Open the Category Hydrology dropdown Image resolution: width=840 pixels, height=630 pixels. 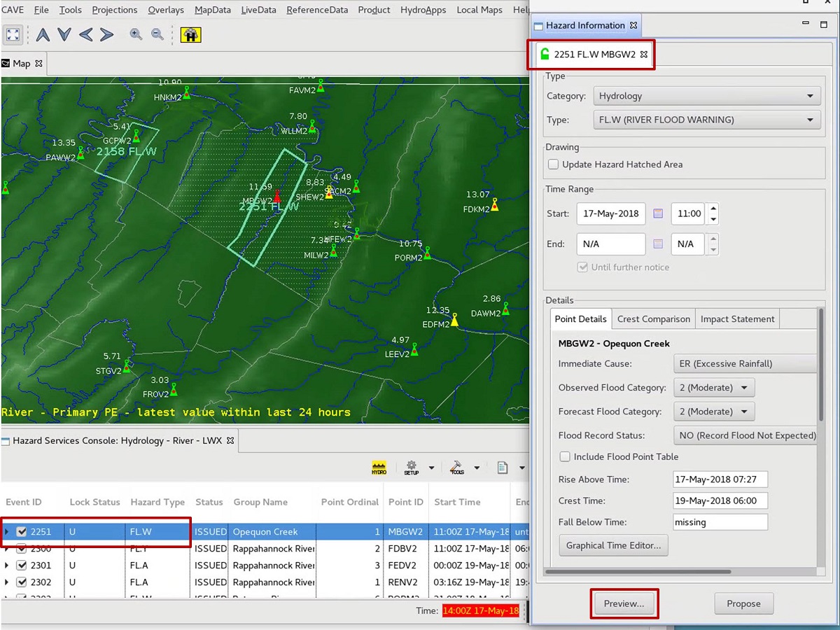706,96
